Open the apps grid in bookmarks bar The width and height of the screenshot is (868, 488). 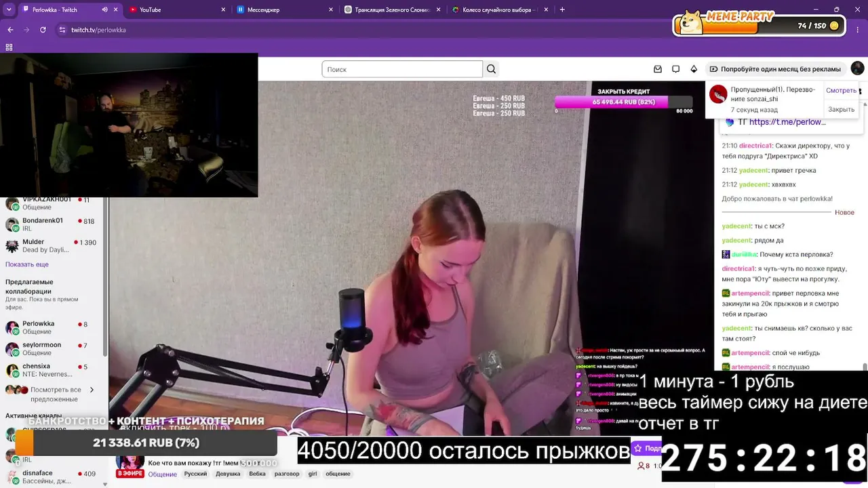pos(9,47)
